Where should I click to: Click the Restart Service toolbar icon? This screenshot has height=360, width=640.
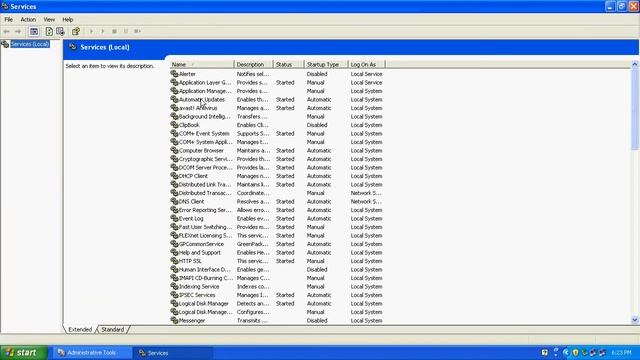pyautogui.click(x=138, y=31)
